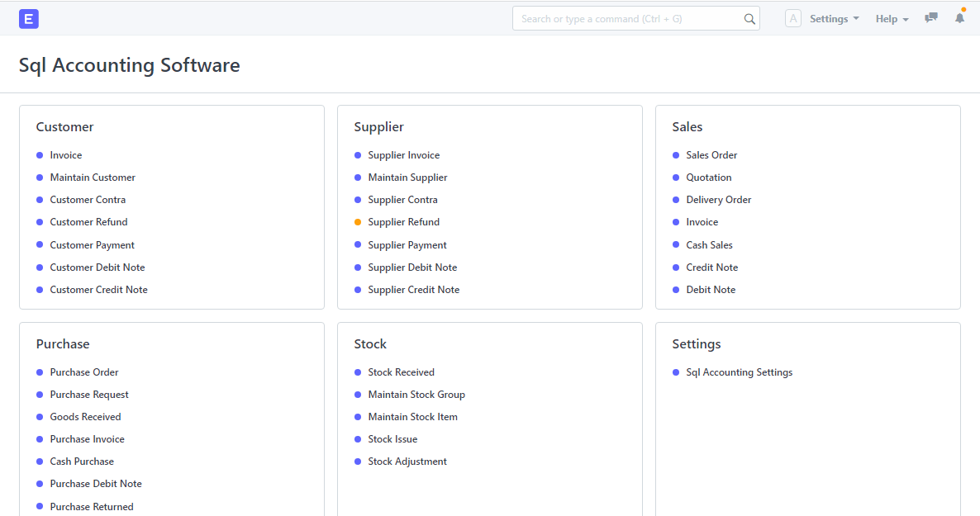The width and height of the screenshot is (980, 516).
Task: Open Customer Refund link
Action: (88, 222)
